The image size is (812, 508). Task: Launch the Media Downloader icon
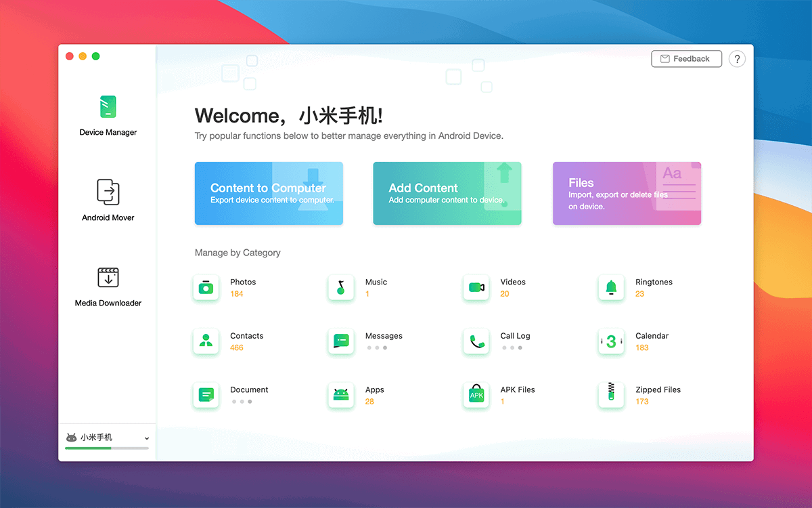[x=108, y=278]
